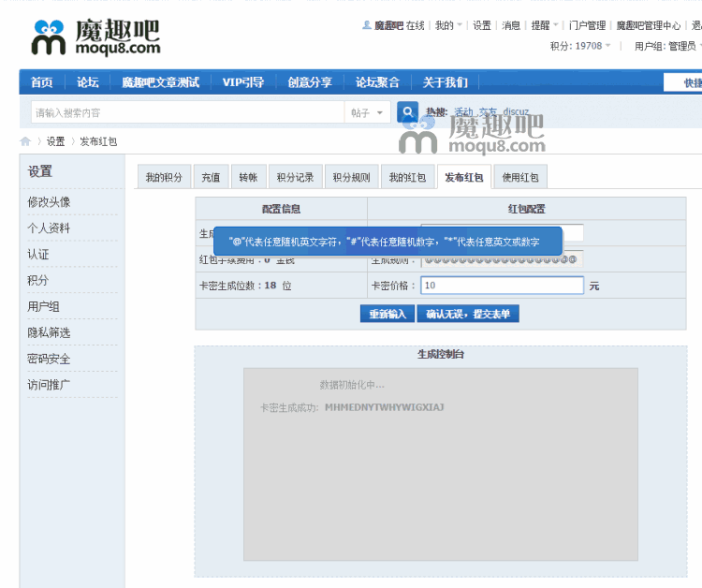The image size is (702, 588).
Task: Click the 设置 link in top bar
Action: tap(482, 25)
